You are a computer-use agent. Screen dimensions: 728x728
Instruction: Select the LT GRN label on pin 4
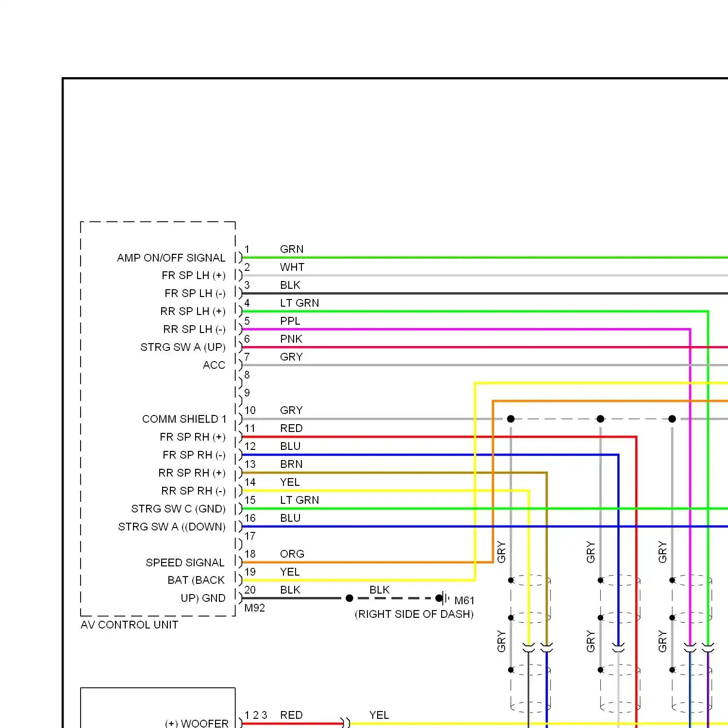(299, 303)
